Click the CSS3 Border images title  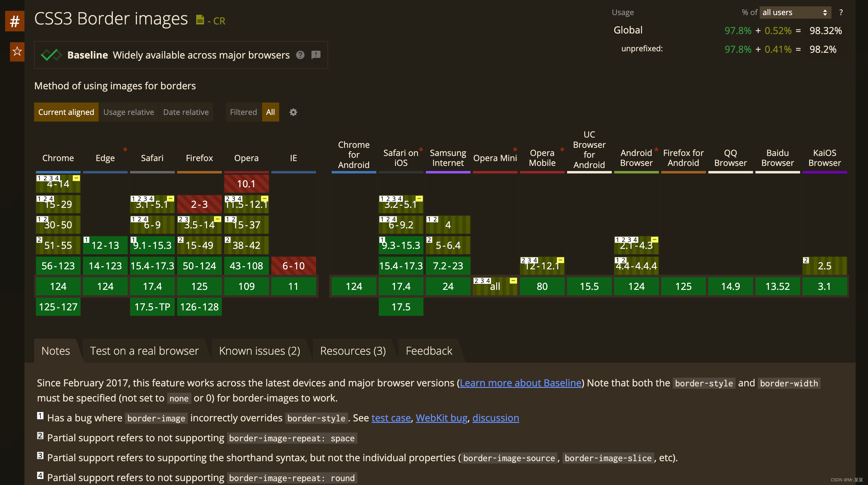(111, 18)
